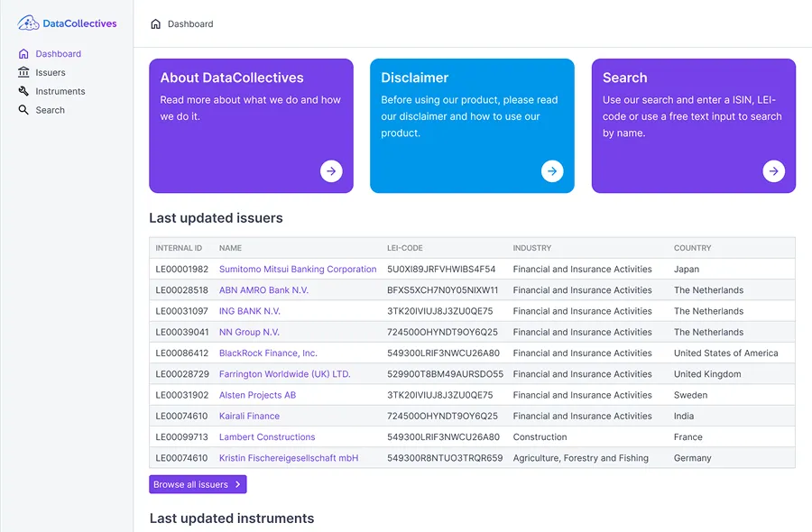The width and height of the screenshot is (812, 532).
Task: Open ABN AMRO Bank N.V. issuer
Action: coord(263,290)
